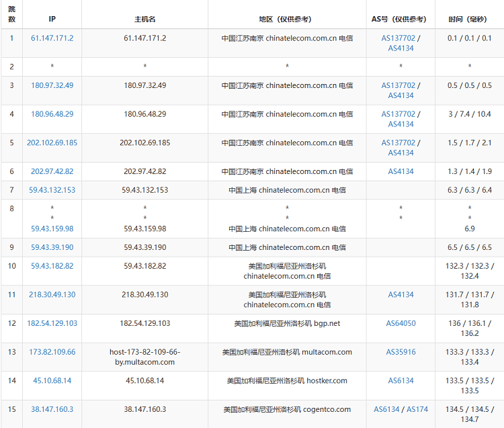Image resolution: width=504 pixels, height=428 pixels.
Task: Select time value 0.5 / 0.5 / 0.5
Action: click(469, 85)
